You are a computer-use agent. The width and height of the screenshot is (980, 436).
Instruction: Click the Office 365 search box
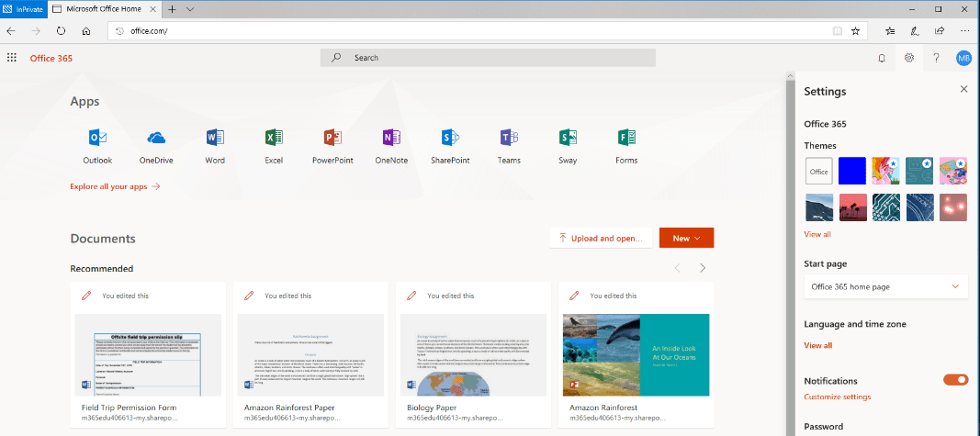coord(488,58)
